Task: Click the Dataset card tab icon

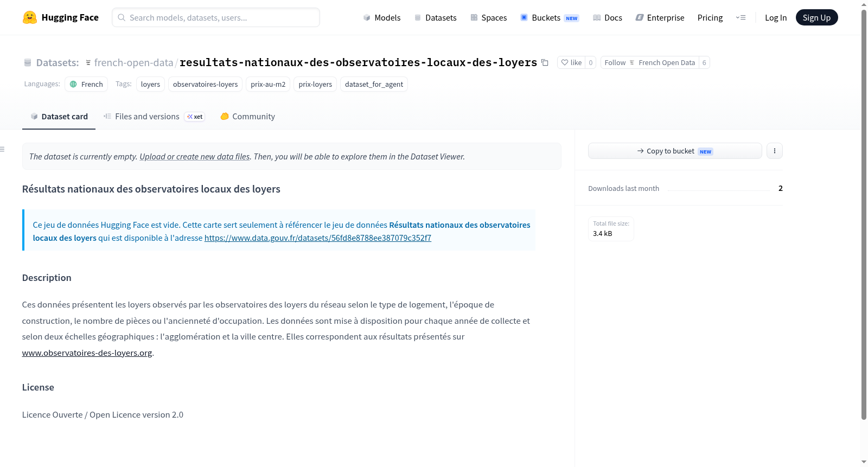Action: [x=34, y=116]
